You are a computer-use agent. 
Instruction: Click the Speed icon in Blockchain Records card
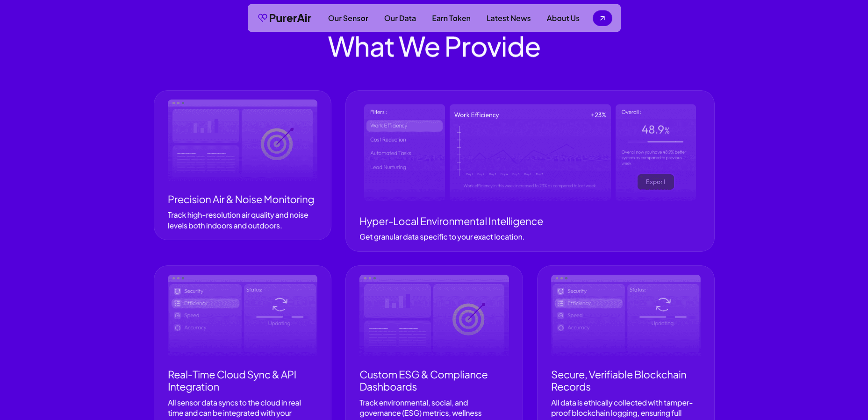(x=561, y=315)
